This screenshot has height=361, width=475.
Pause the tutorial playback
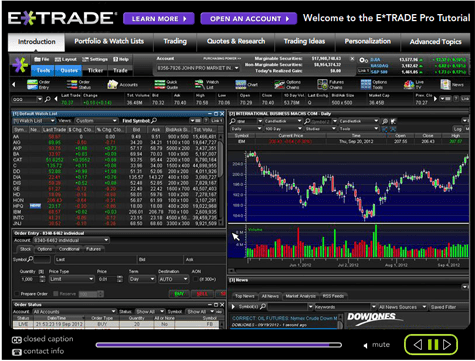coord(433,345)
